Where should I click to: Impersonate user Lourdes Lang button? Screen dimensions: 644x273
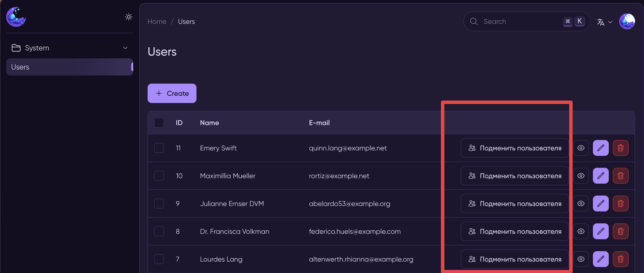515,259
